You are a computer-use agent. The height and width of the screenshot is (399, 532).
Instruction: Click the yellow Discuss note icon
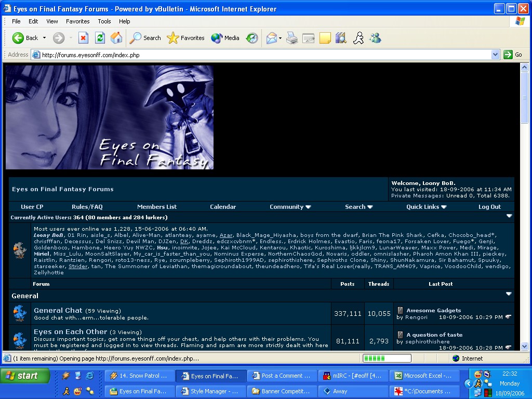[x=325, y=38]
